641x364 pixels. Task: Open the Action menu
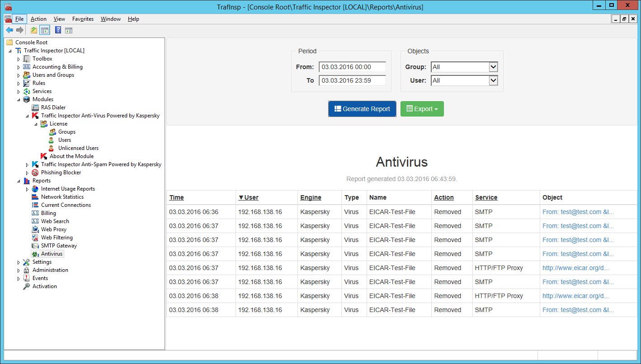(x=38, y=19)
